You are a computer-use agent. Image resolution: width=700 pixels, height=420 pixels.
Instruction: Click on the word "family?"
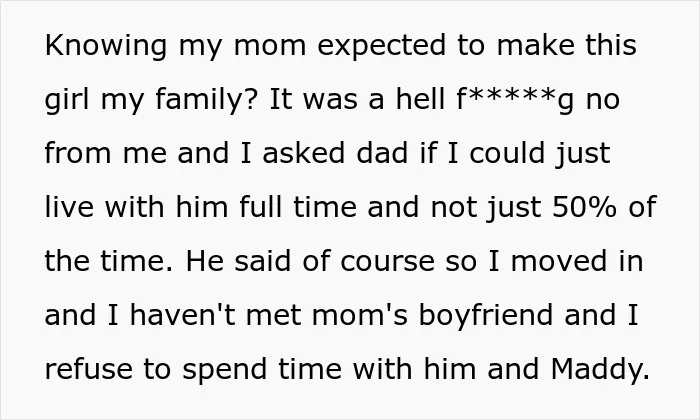click(207, 101)
